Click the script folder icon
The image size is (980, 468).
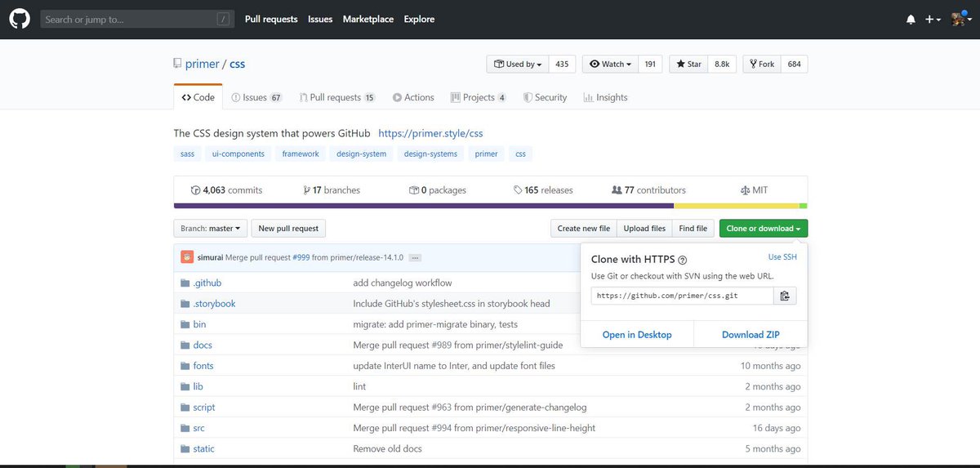pos(185,408)
